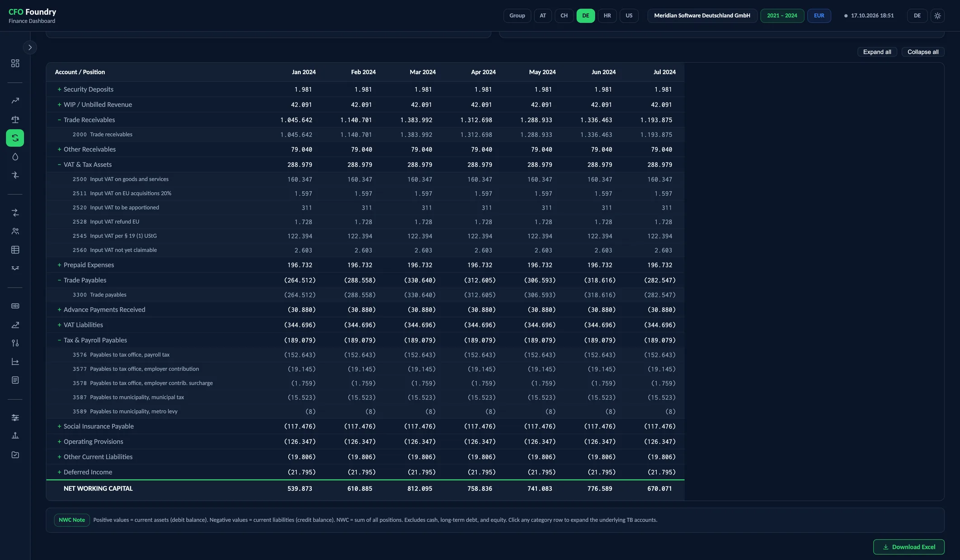
Task: Click the Account / Position column header
Action: point(80,72)
